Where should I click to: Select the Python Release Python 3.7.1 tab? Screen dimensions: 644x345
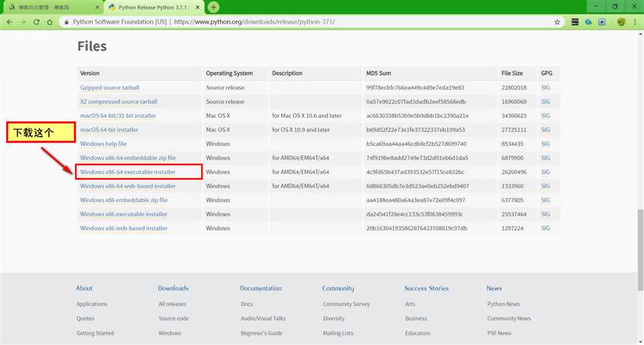pos(153,7)
